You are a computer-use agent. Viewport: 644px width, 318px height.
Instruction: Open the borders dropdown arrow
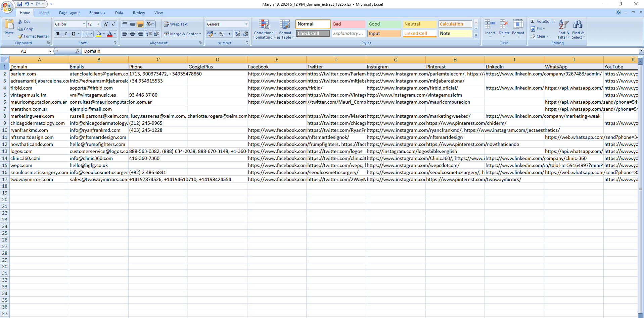click(x=91, y=34)
